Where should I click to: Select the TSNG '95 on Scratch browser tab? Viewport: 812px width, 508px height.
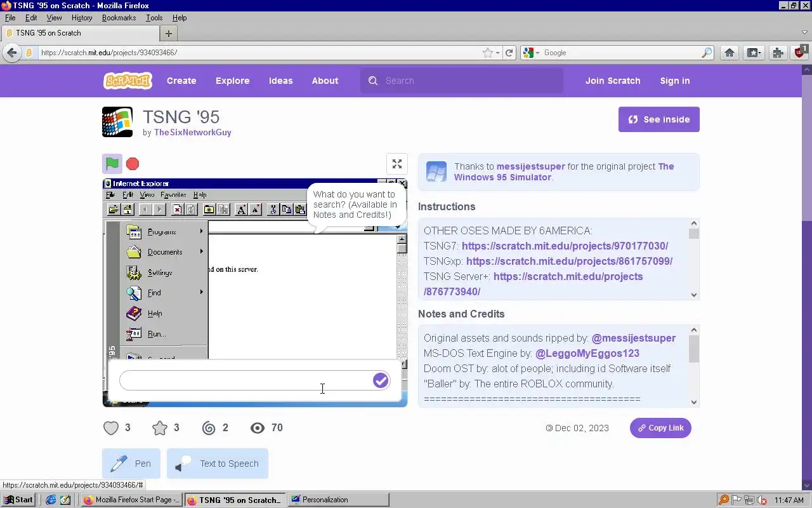pyautogui.click(x=81, y=33)
